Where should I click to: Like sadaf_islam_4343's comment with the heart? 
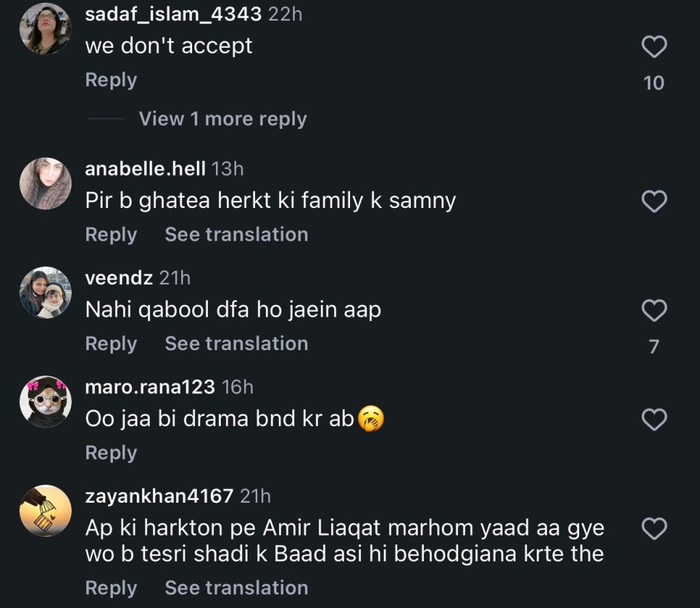(x=654, y=47)
